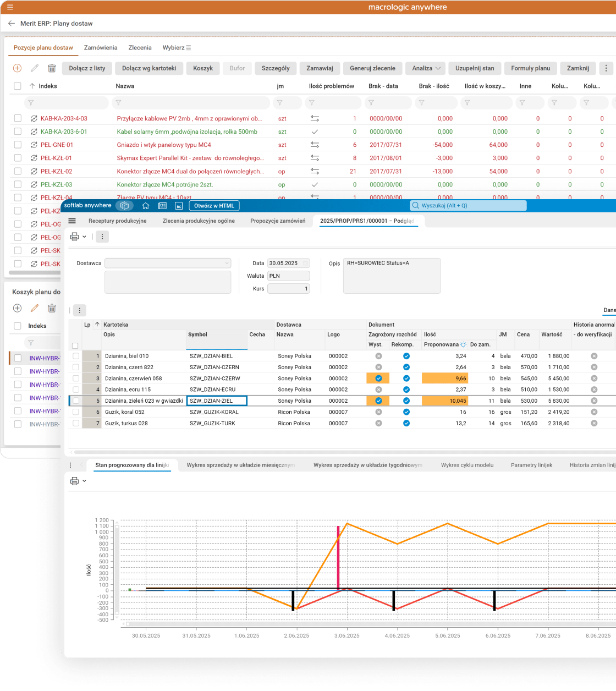Switch to the Zamówienia tab
The height and width of the screenshot is (691, 616).
[101, 48]
